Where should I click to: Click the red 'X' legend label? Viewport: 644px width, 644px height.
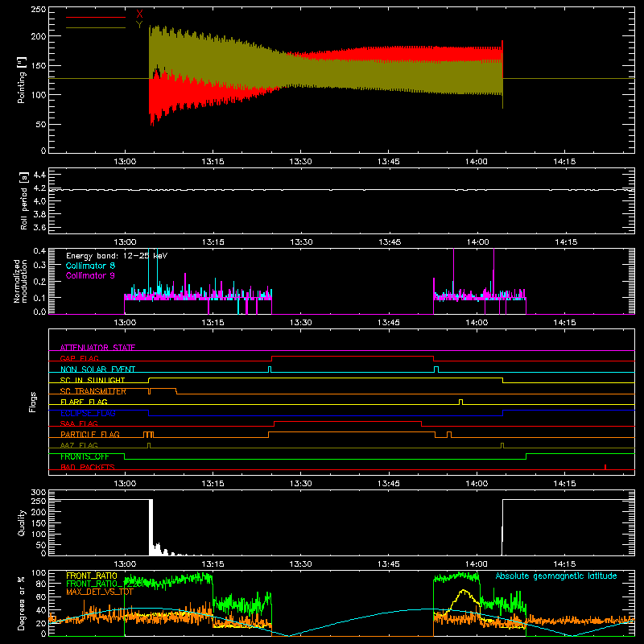tap(139, 14)
